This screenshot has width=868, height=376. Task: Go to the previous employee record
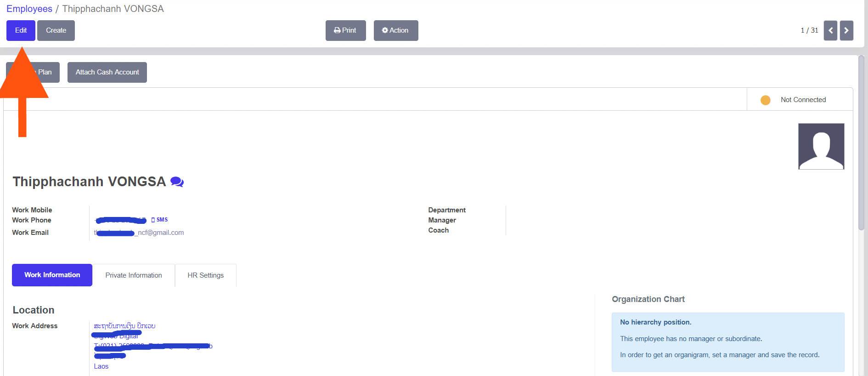830,30
